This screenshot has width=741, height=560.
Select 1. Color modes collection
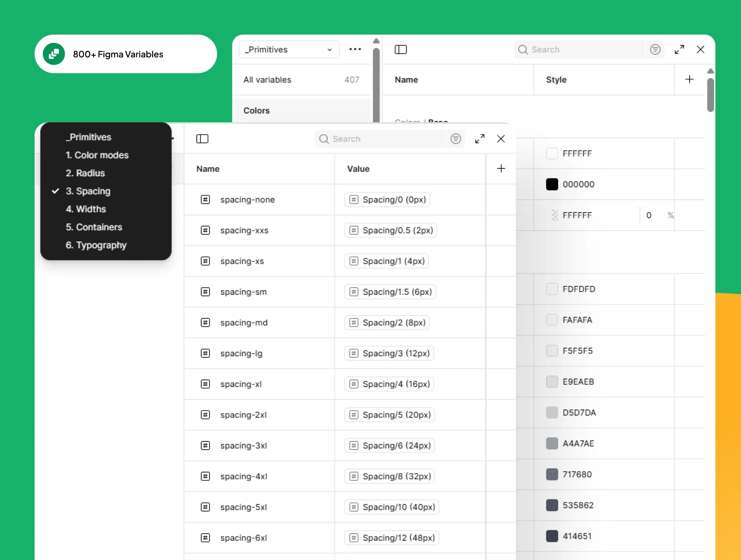click(97, 155)
